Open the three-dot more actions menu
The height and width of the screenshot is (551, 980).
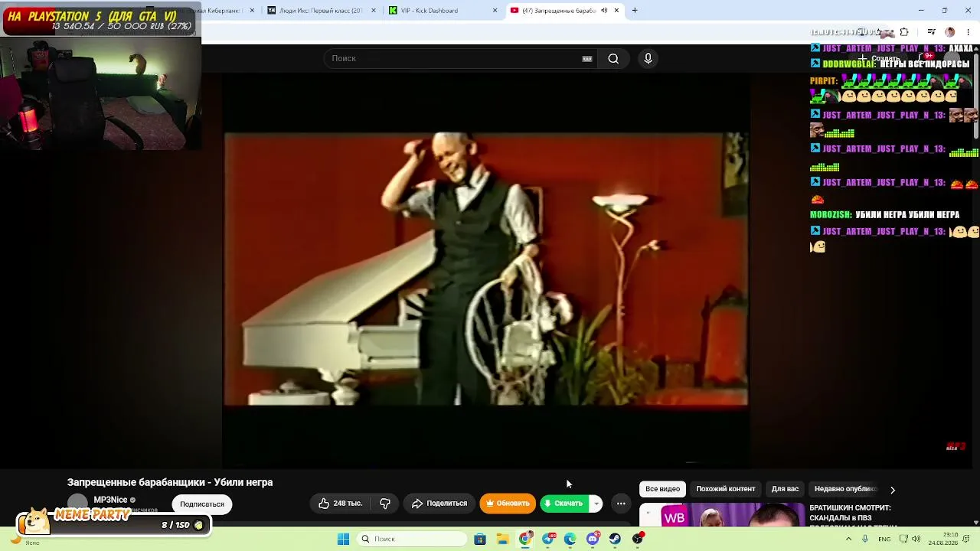pyautogui.click(x=621, y=504)
